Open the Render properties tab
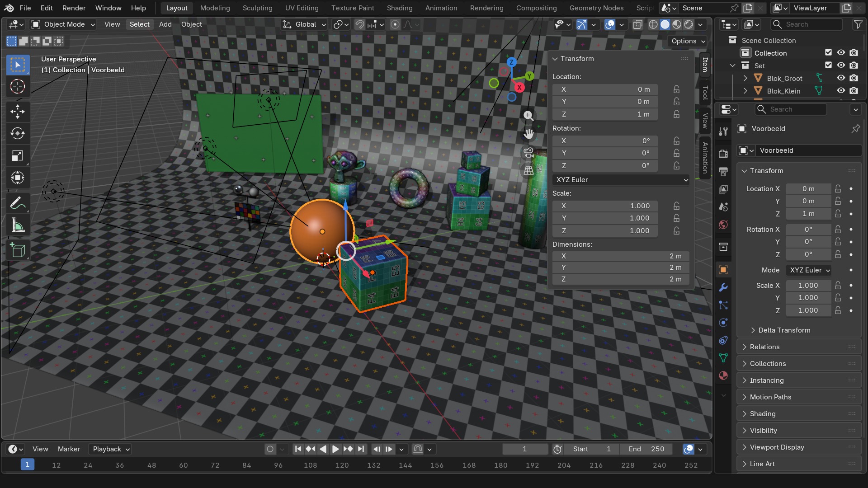The height and width of the screenshot is (488, 868). 723,154
